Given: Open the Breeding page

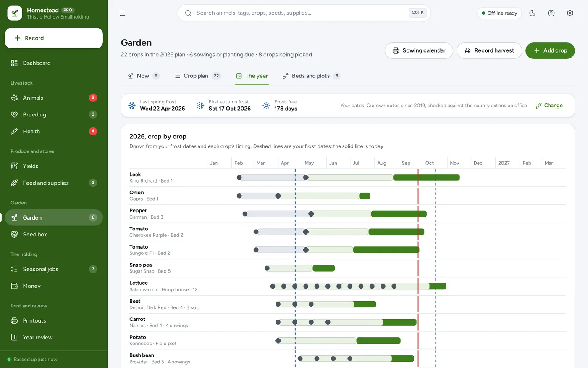Looking at the screenshot, I should tap(54, 114).
